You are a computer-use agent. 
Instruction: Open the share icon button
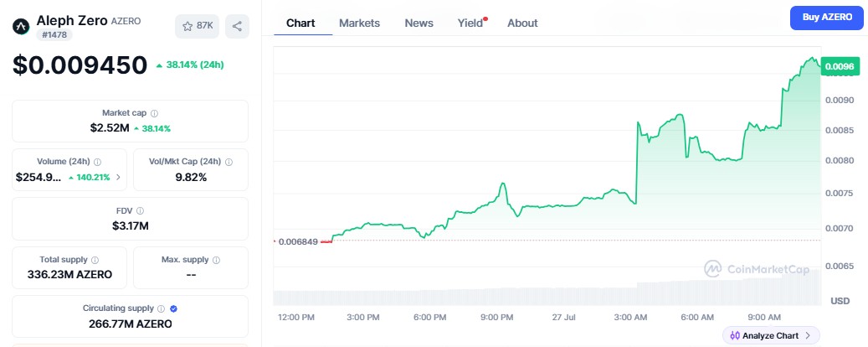point(237,26)
